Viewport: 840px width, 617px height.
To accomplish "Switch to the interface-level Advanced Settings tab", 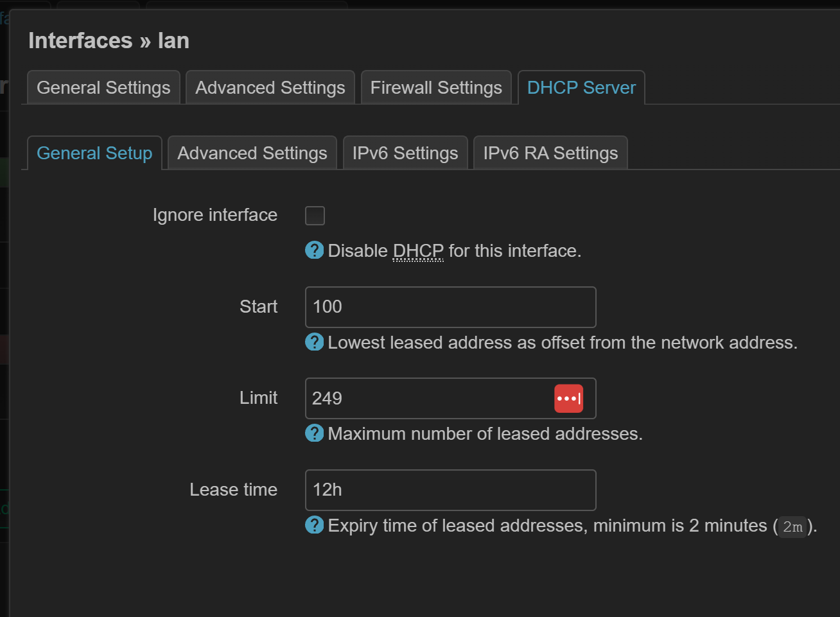I will (270, 87).
